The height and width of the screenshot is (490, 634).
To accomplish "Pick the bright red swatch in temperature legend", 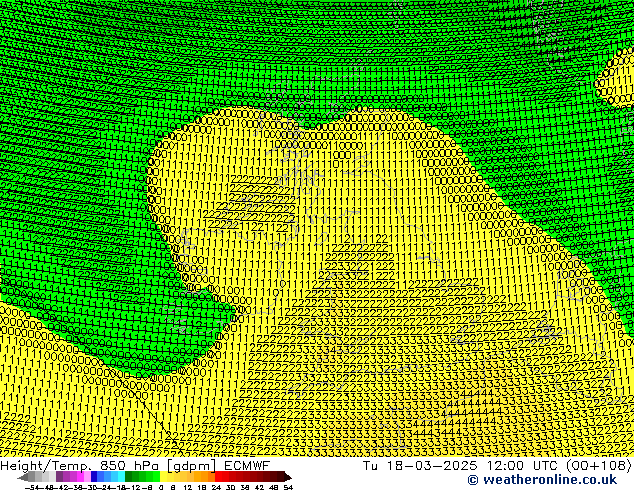I will tap(224, 477).
